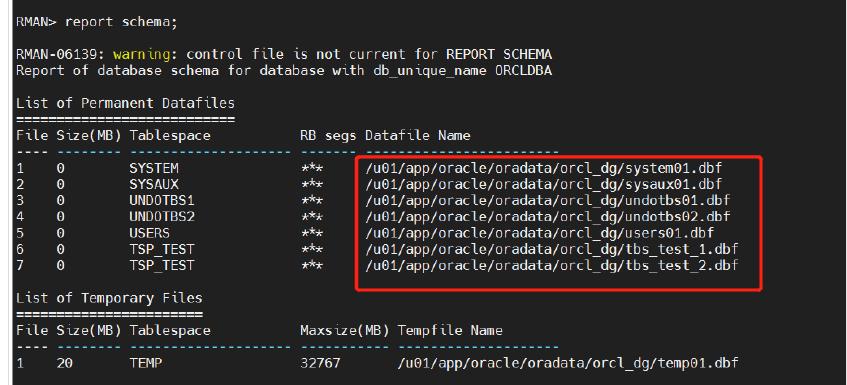
Task: Click db_unique_name value ORCLDBA
Action: pos(523,71)
